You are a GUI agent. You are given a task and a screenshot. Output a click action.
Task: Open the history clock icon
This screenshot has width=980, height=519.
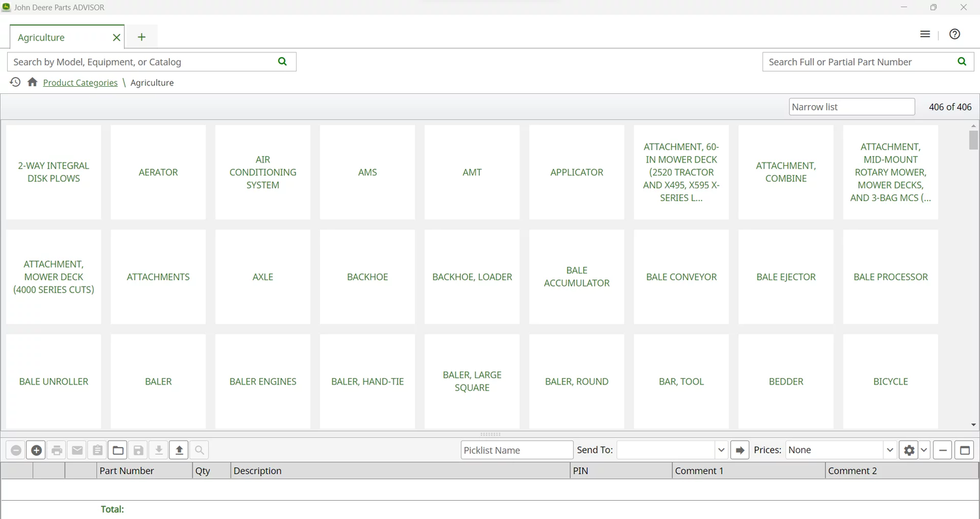pyautogui.click(x=15, y=82)
